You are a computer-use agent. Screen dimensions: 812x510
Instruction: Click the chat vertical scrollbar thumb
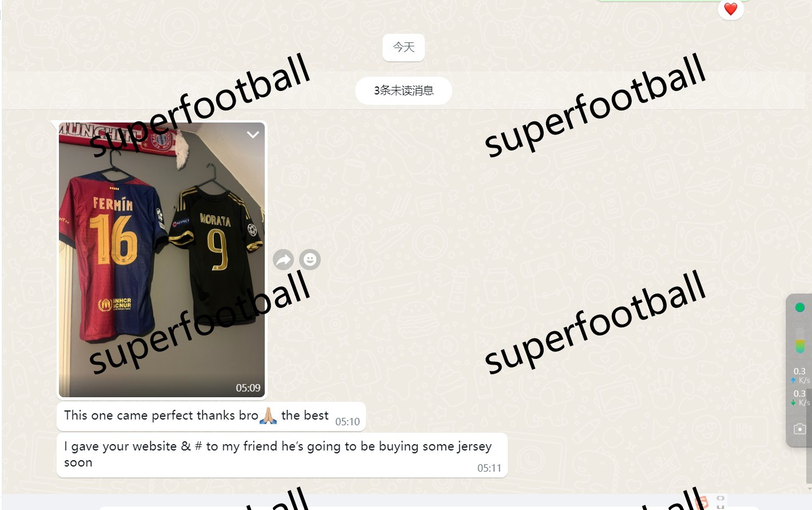[809, 436]
